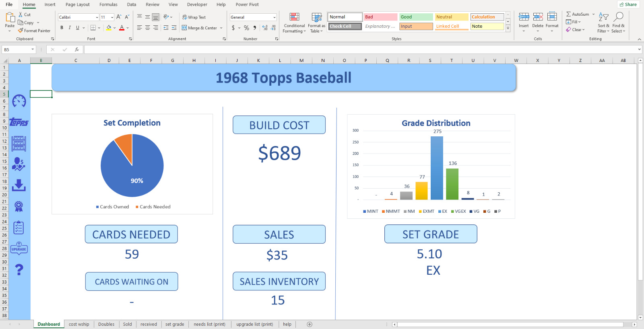Click the SET GRADE button
Viewport: 644px width, 329px height.
pyautogui.click(x=431, y=234)
